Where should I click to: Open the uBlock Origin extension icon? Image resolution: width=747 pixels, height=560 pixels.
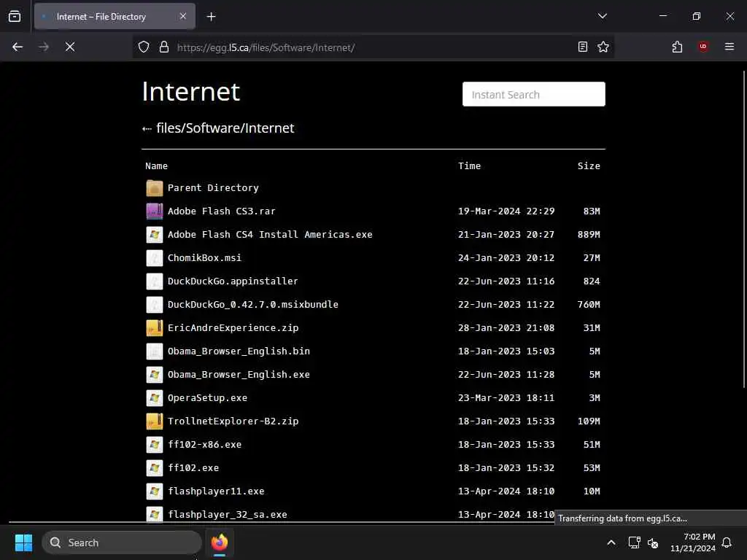[703, 47]
